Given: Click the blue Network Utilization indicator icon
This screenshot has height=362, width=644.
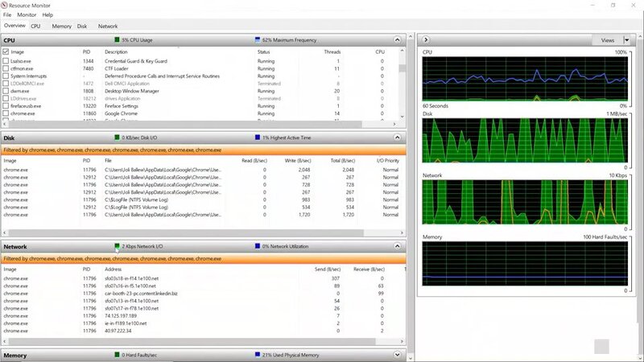Looking at the screenshot, I should tap(258, 247).
